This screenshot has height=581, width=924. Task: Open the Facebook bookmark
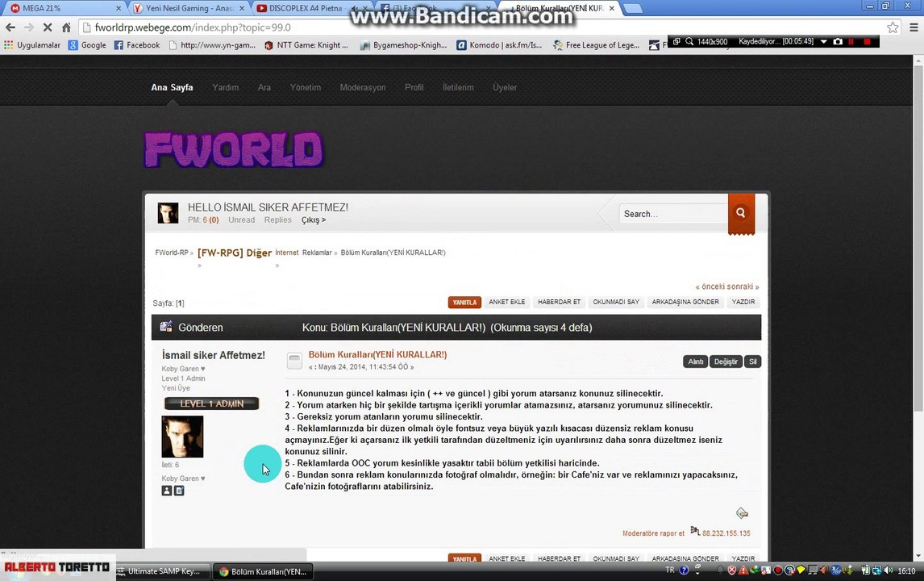click(137, 45)
